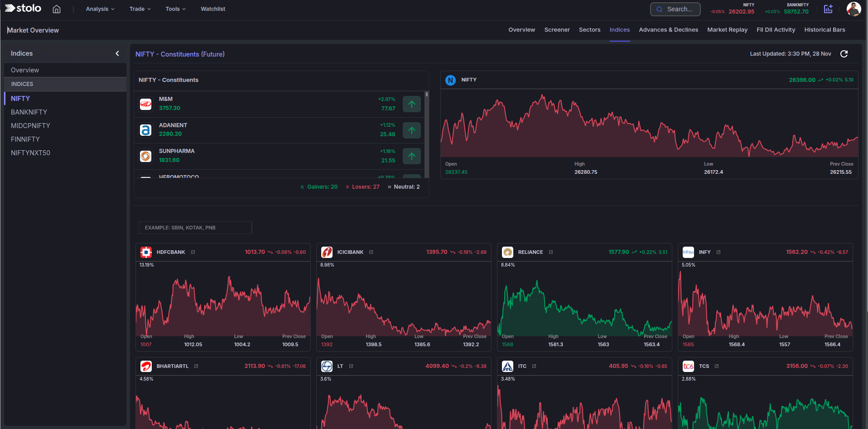Click the ICICIBANK logo
This screenshot has width=868, height=429.
click(x=327, y=252)
